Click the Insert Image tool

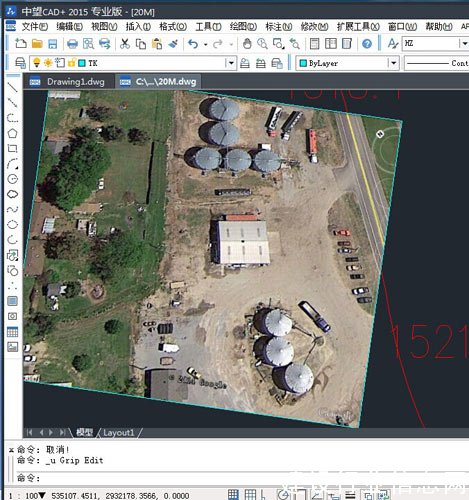tap(12, 347)
